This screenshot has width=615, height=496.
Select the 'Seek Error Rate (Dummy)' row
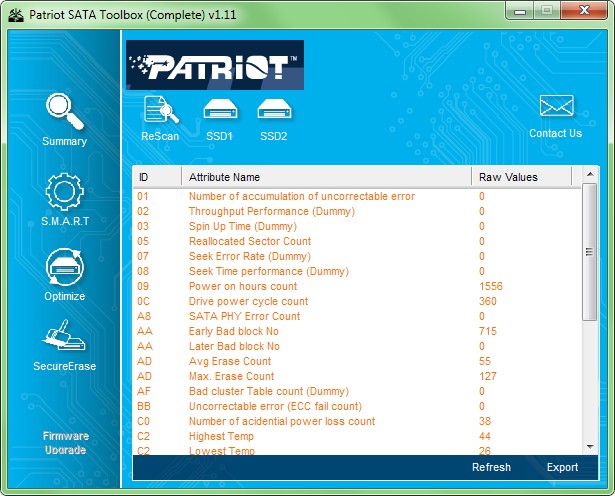coord(357,256)
